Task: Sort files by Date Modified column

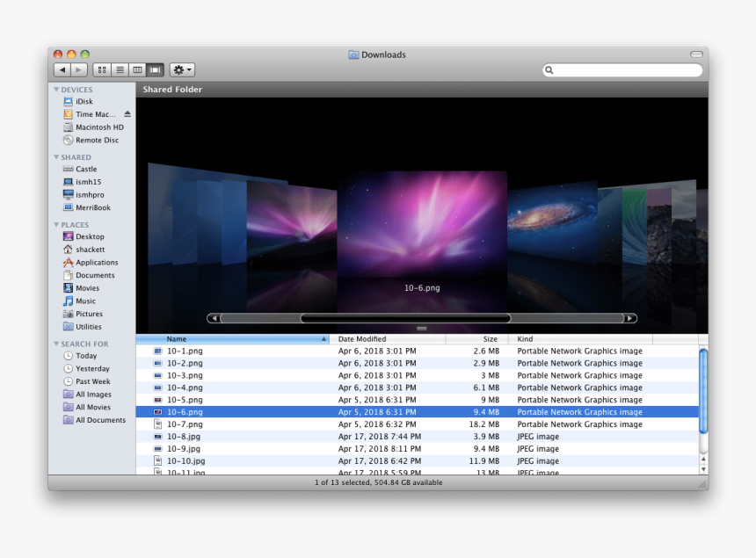Action: point(388,339)
